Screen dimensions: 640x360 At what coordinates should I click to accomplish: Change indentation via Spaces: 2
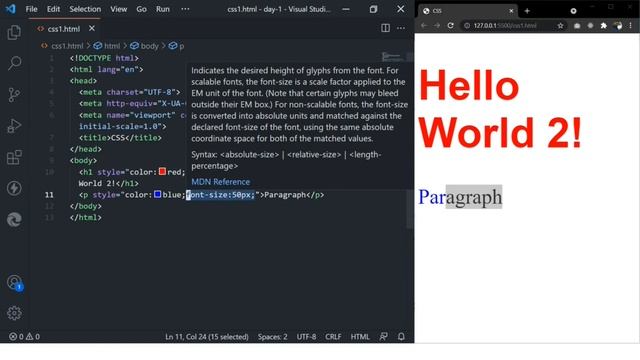pos(272,337)
